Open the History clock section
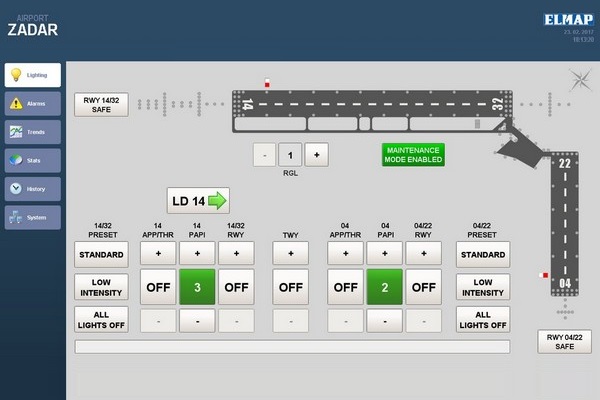This screenshot has height=400, width=600. 33,188
